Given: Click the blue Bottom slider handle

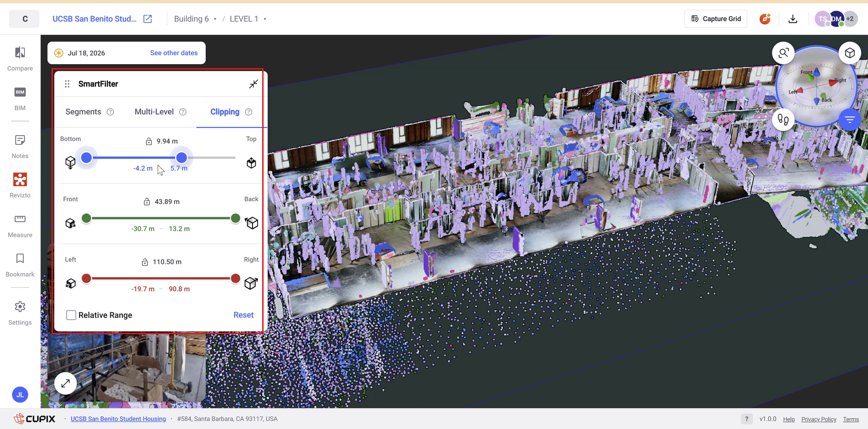Looking at the screenshot, I should coord(86,158).
